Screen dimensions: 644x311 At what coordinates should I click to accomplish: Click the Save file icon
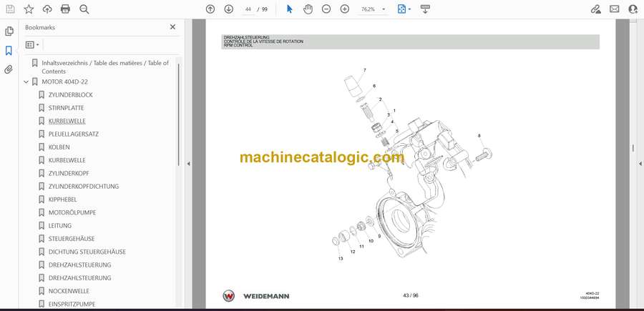point(10,9)
